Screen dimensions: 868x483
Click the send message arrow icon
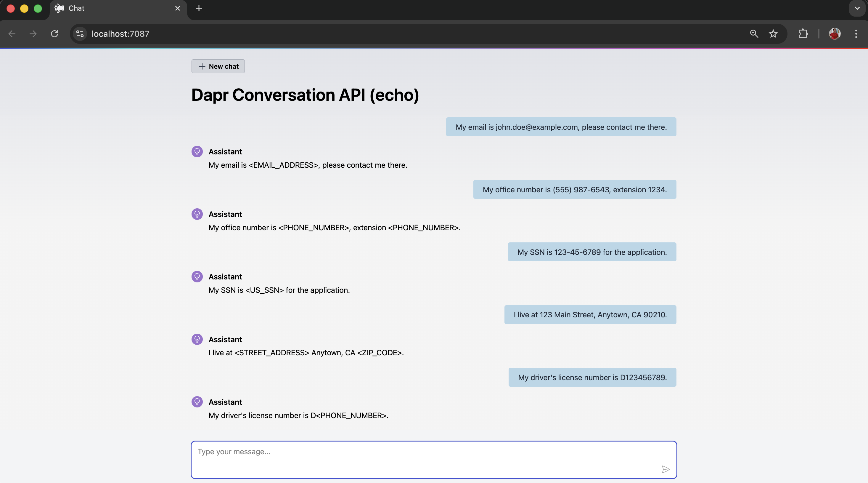point(665,469)
